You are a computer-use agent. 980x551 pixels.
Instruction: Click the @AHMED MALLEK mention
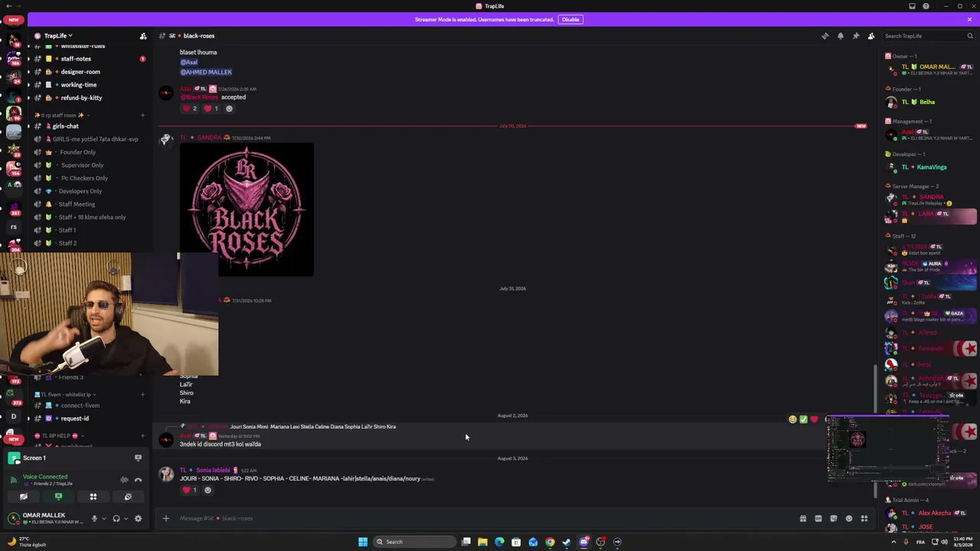[206, 72]
